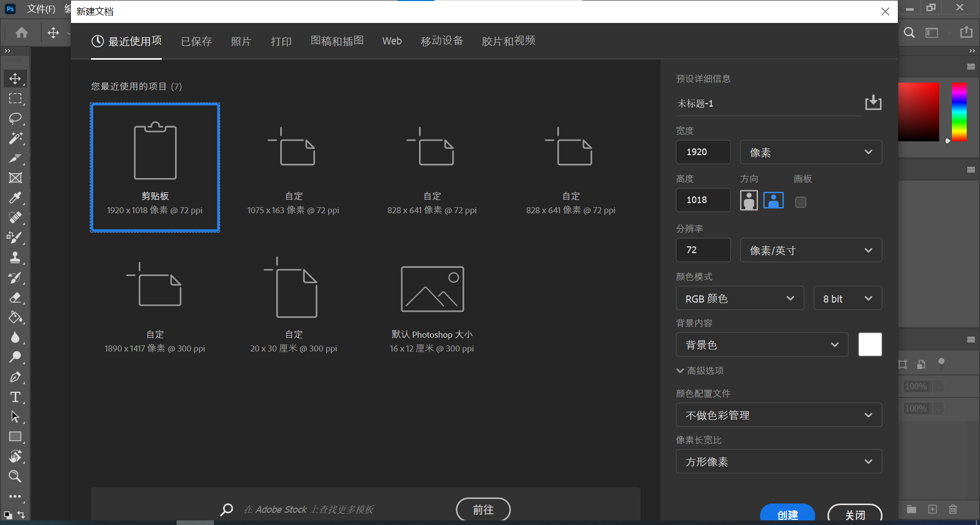Select the Horizontal Type tool

(x=15, y=397)
